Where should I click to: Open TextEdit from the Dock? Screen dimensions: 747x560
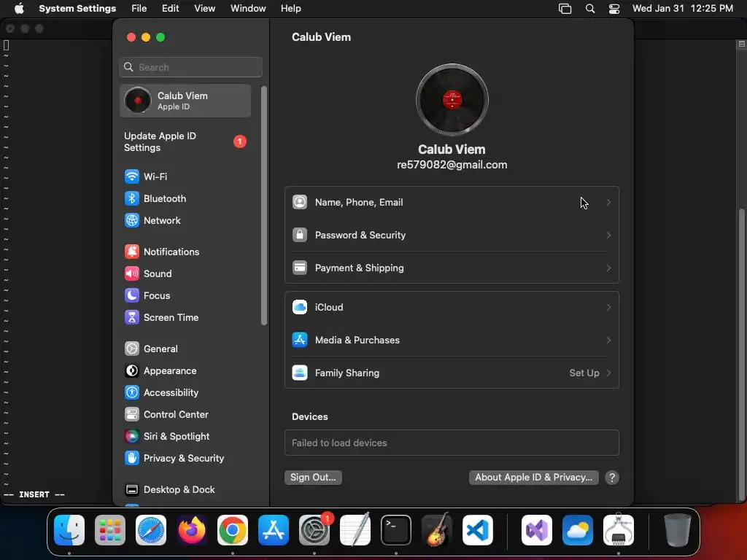[x=355, y=530]
